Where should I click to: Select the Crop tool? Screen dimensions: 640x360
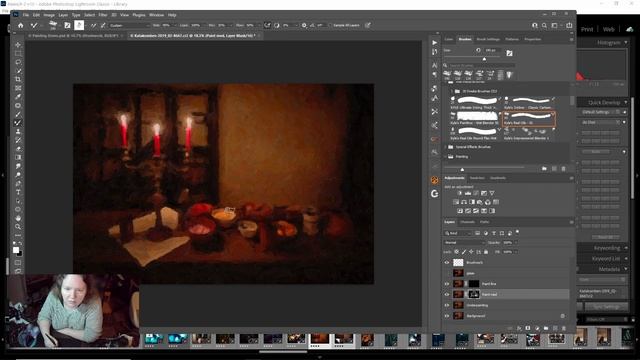18,79
